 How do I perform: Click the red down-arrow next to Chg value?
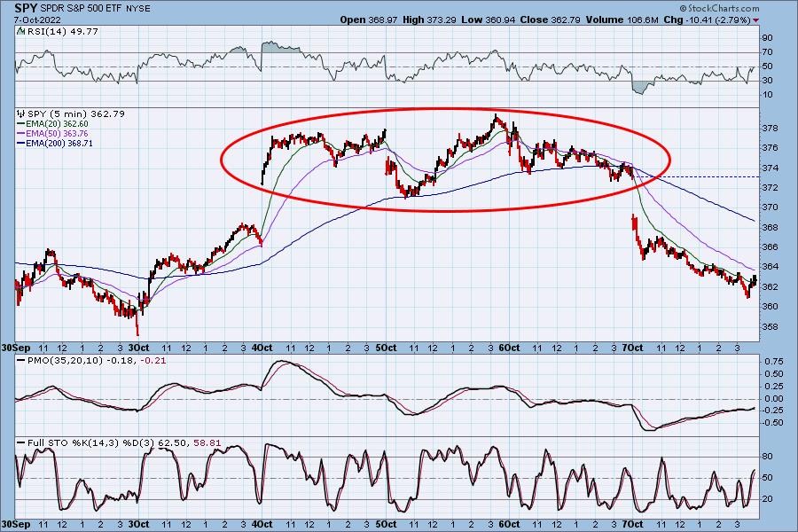click(x=755, y=20)
